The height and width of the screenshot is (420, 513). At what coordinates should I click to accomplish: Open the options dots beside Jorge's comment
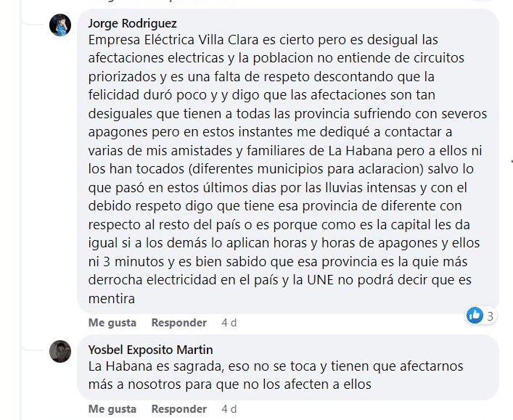[x=512, y=161]
